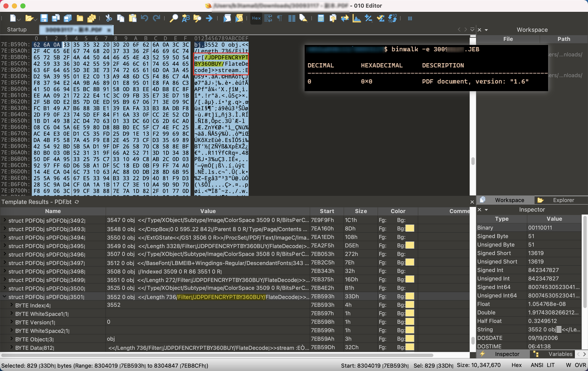This screenshot has width=588, height=371.
Task: Expand the BYTE Data[812] row
Action: pyautogui.click(x=11, y=347)
